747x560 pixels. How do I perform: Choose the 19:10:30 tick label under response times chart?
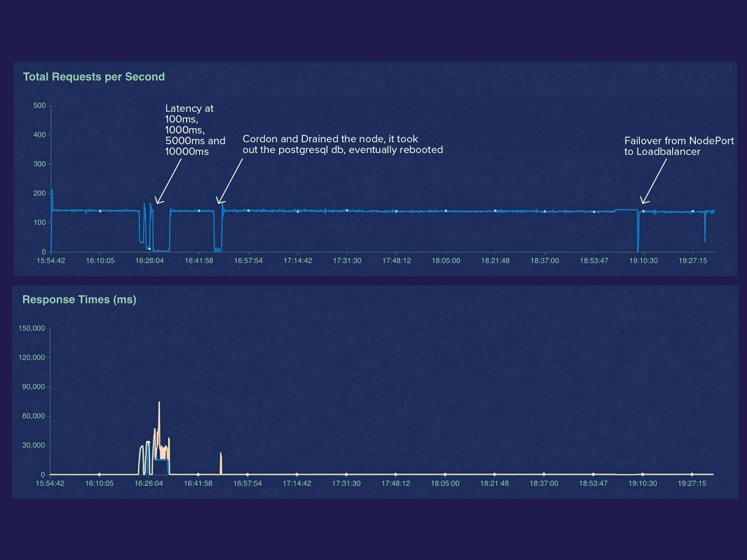pos(643,483)
